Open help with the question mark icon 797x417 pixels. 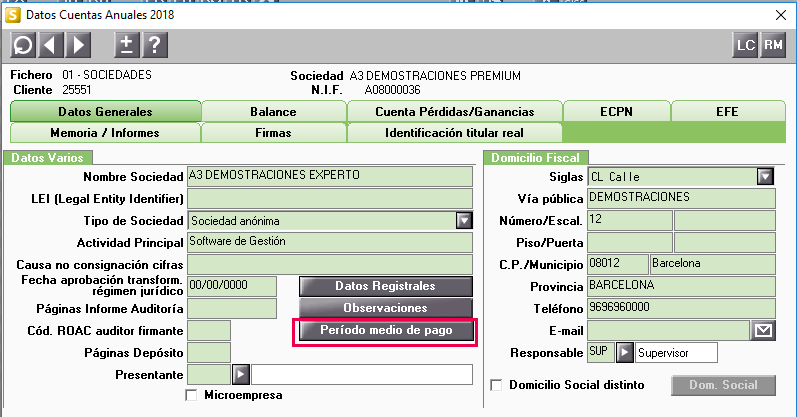155,45
